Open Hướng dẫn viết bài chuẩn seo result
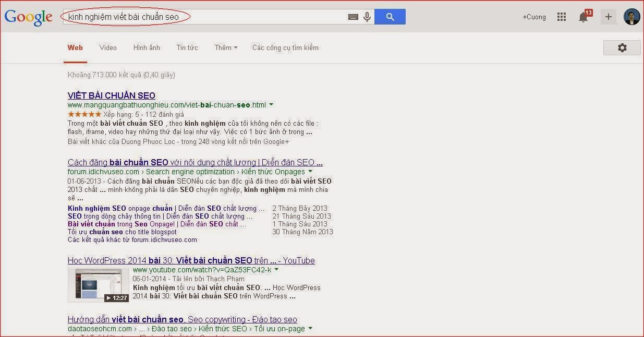 coord(183,319)
